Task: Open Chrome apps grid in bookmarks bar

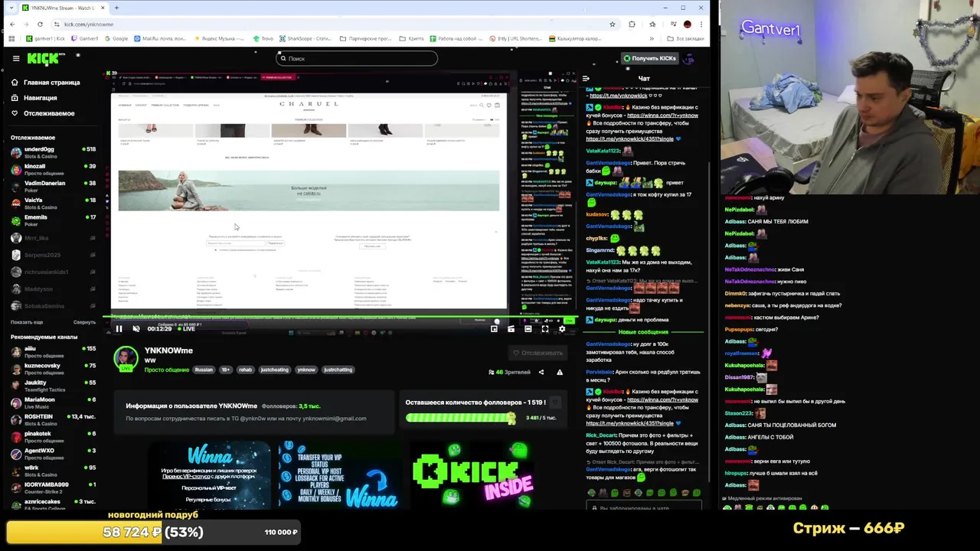Action: tap(11, 38)
